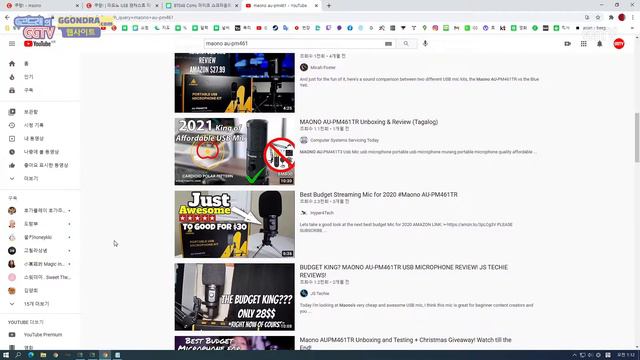The image size is (640, 360).
Task: Open Maono AUPM461TR Unboxing and Testing title
Action: (405, 343)
